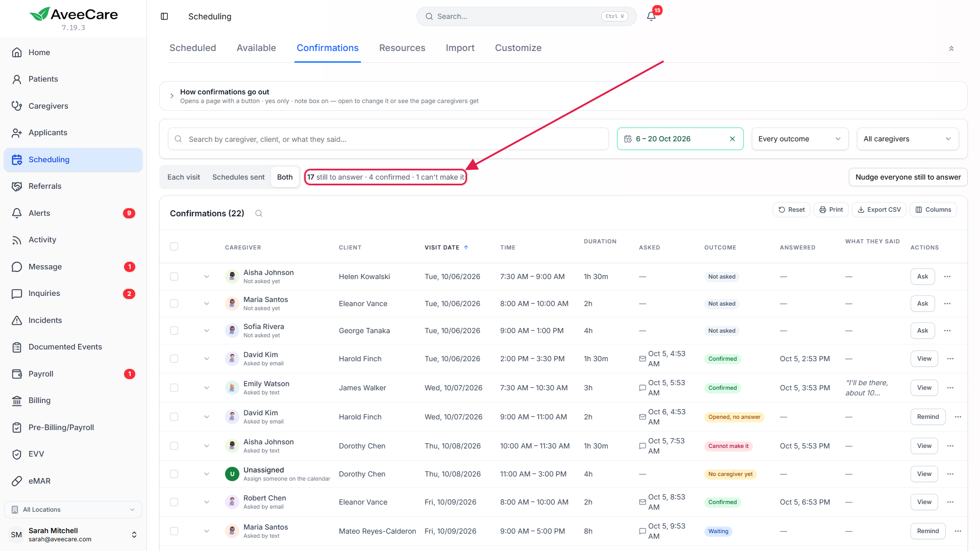Open the Columns chooser

tap(933, 210)
